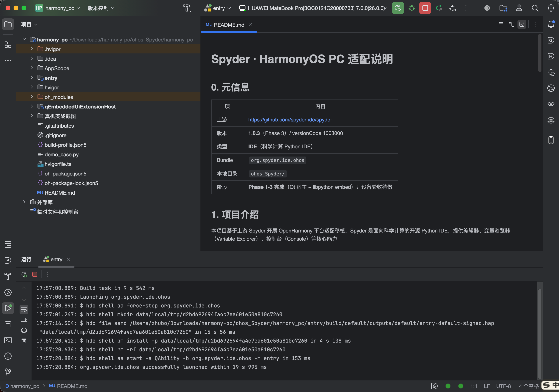Viewport: 559px width, 392px height.
Task: Print console output icon
Action: coord(24,330)
